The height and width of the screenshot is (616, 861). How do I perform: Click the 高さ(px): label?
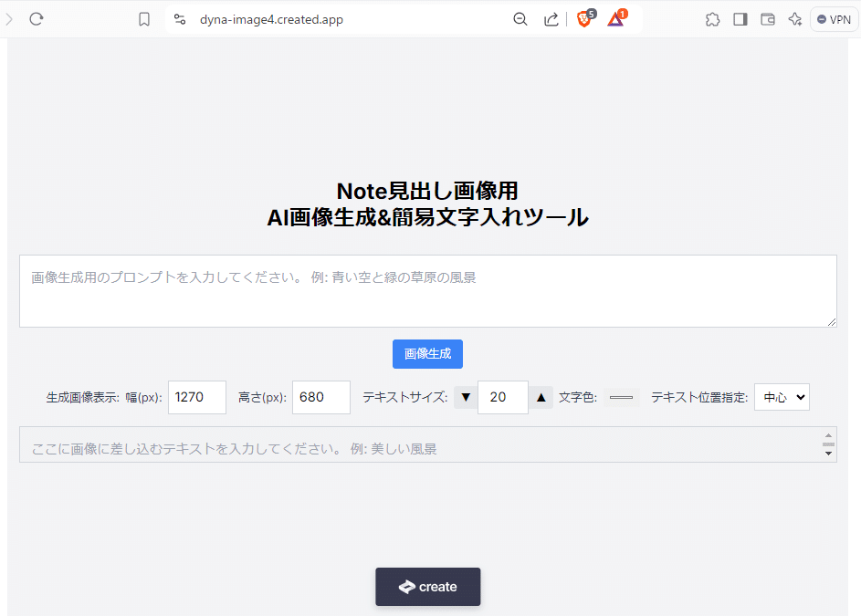262,398
